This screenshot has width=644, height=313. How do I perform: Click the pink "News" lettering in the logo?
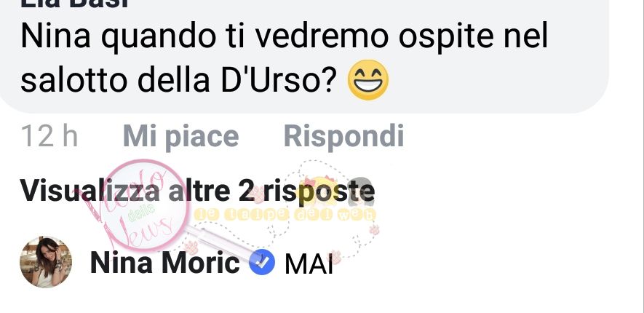click(x=138, y=229)
